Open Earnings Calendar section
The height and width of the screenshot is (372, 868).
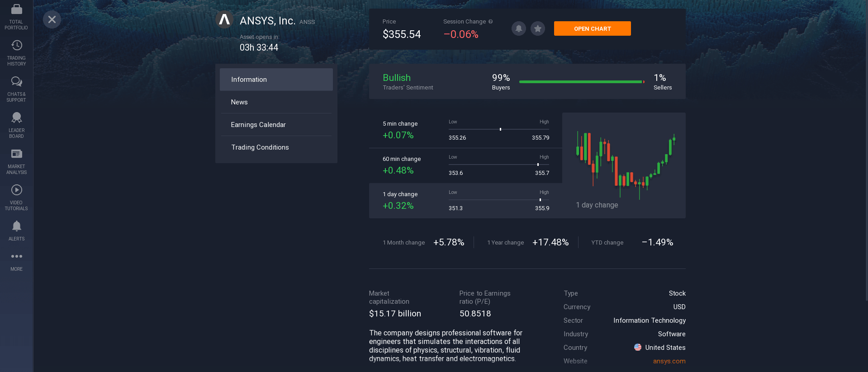[x=276, y=125]
